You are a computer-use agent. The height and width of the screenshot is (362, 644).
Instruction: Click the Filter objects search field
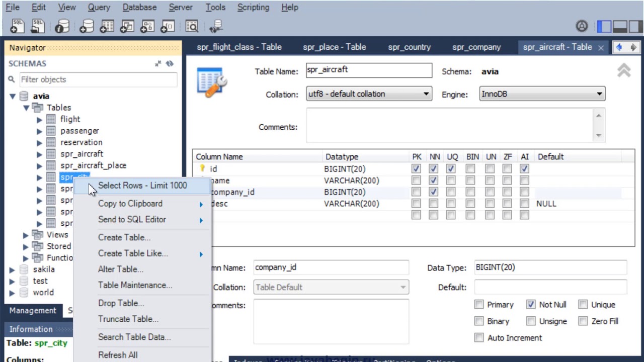[98, 79]
